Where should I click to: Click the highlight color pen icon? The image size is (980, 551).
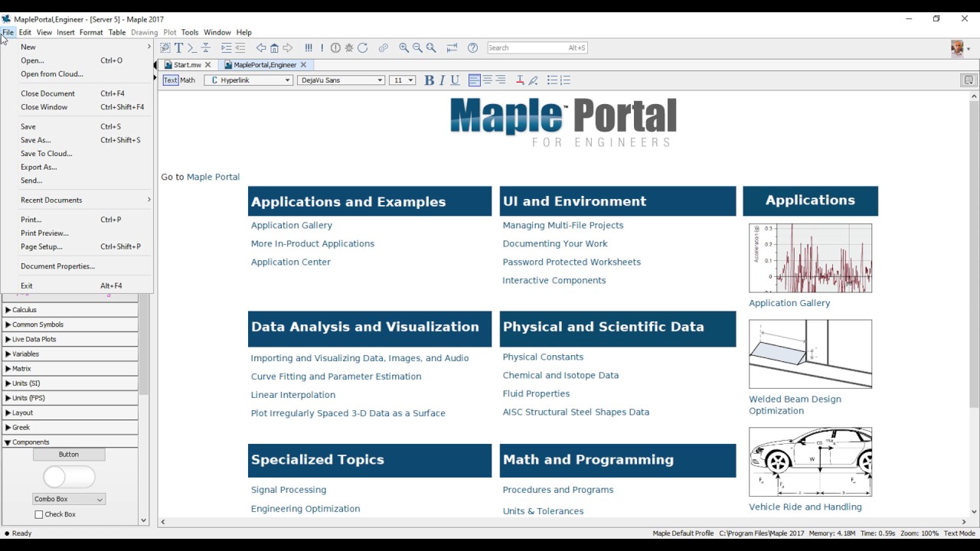click(x=533, y=80)
